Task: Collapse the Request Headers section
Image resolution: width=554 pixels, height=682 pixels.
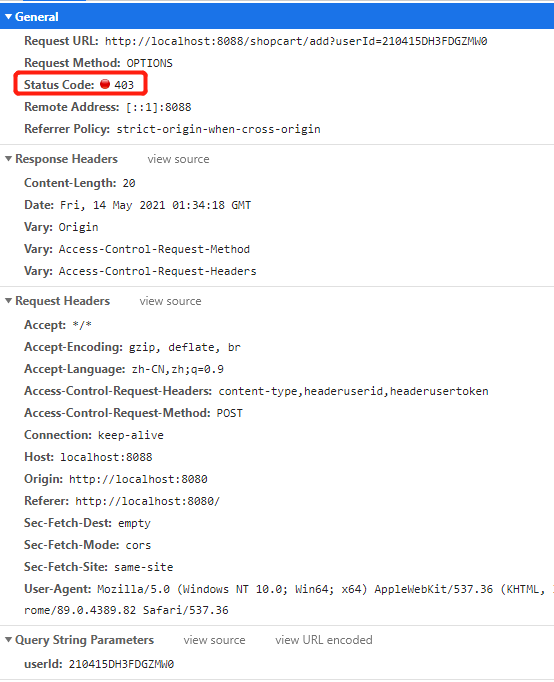Action: 8,301
